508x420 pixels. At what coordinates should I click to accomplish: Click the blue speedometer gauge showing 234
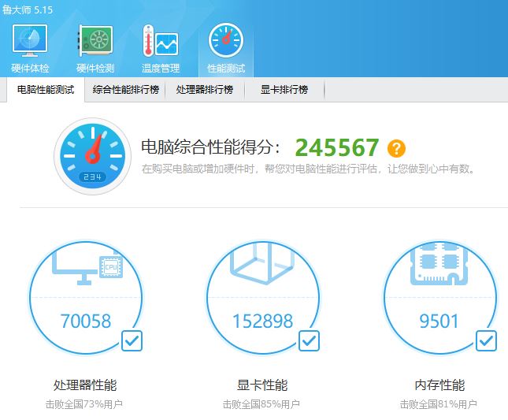tap(93, 156)
